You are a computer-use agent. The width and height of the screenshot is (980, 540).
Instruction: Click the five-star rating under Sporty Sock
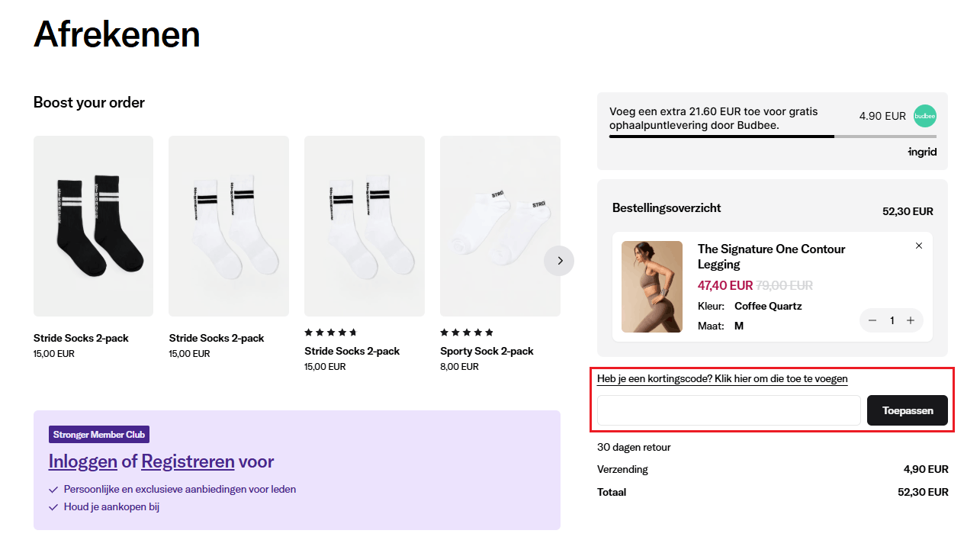point(467,333)
